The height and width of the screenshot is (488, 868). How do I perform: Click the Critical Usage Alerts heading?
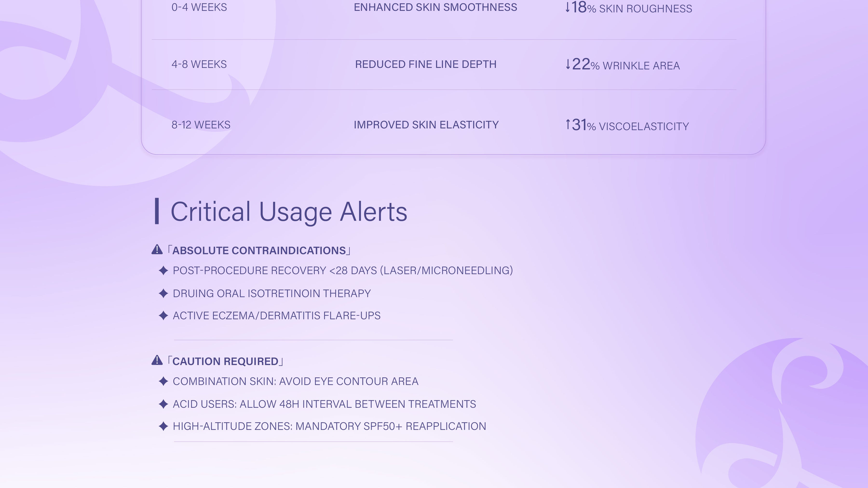pos(289,212)
